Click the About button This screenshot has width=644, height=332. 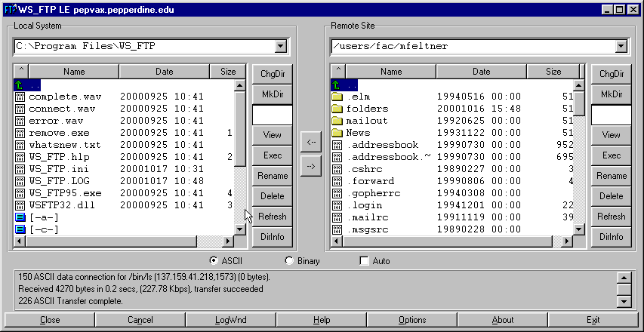[503, 320]
